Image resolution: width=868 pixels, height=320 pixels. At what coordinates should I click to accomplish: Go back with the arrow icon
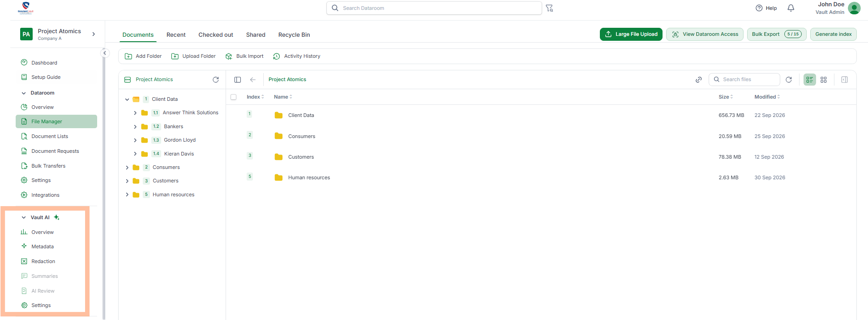click(x=253, y=79)
